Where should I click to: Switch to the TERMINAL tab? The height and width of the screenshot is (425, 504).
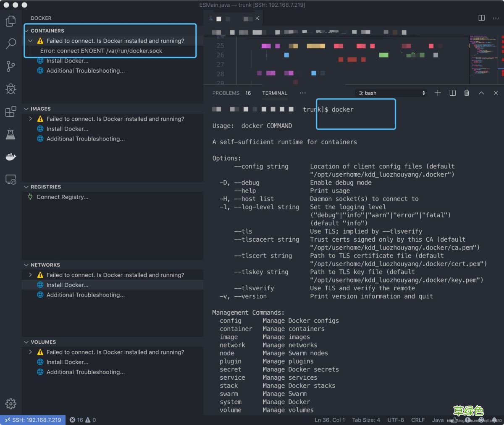275,93
